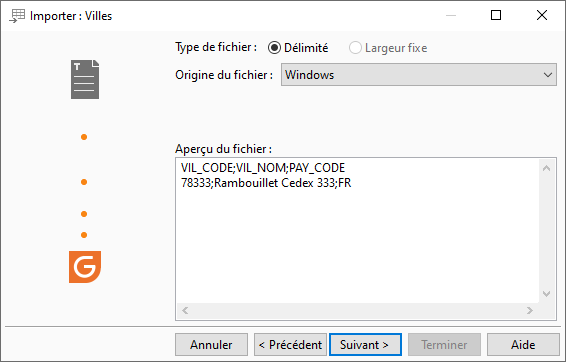Click the preview scroll up arrow
The height and width of the screenshot is (362, 566).
click(547, 168)
